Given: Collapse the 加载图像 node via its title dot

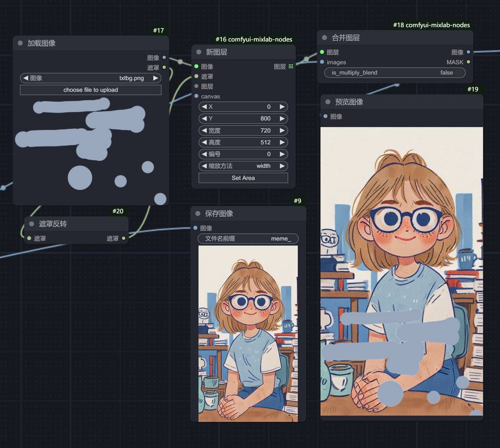Looking at the screenshot, I should coord(21,43).
